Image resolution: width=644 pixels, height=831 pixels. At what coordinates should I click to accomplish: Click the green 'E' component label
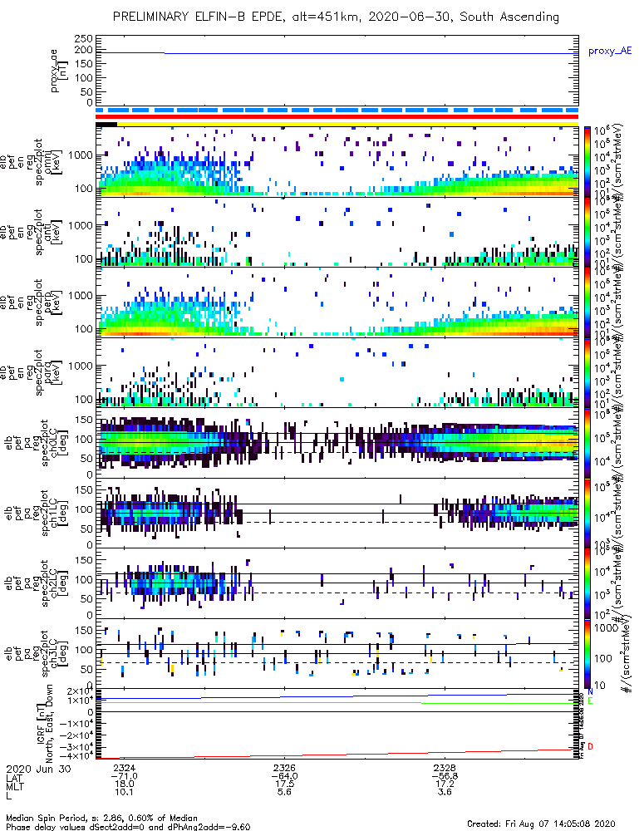click(590, 701)
